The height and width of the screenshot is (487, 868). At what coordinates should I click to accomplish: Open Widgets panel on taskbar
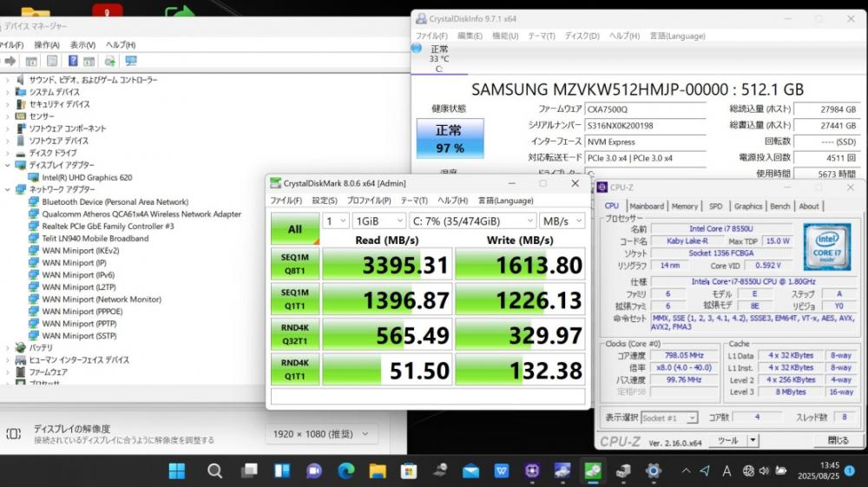pyautogui.click(x=282, y=471)
